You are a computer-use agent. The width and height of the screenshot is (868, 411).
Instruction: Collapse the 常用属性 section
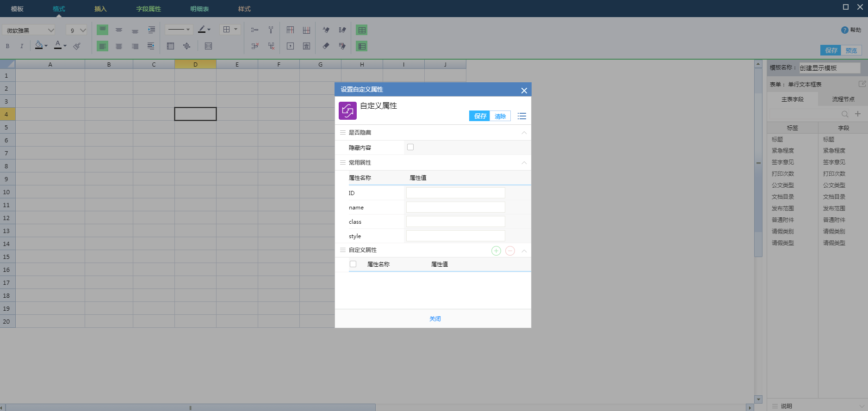point(524,163)
